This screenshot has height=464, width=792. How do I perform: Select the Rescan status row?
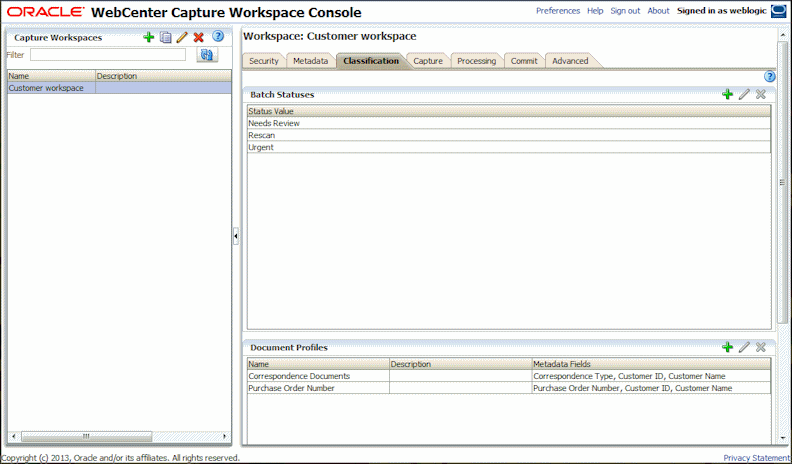point(509,135)
